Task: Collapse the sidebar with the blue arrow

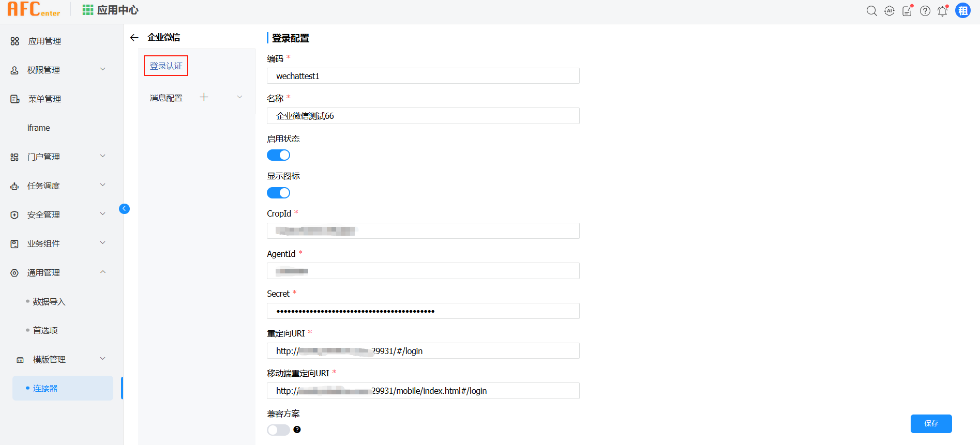Action: 124,209
